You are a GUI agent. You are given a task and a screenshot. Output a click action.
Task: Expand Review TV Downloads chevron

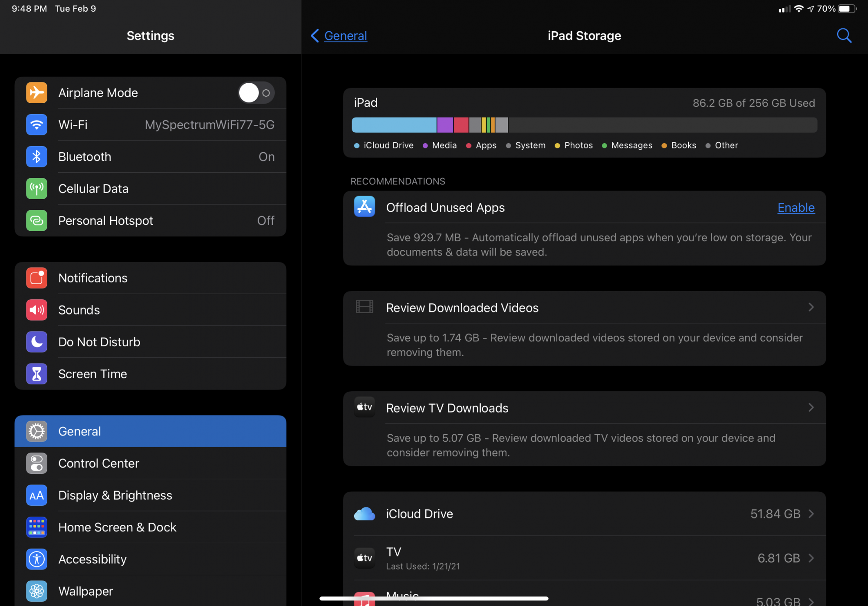pos(811,408)
